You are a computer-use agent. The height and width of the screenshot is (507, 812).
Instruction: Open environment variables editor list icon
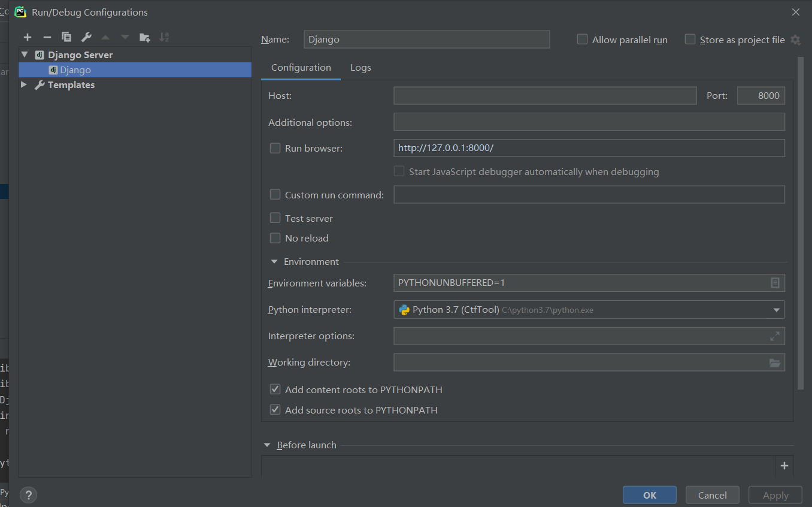coord(775,283)
